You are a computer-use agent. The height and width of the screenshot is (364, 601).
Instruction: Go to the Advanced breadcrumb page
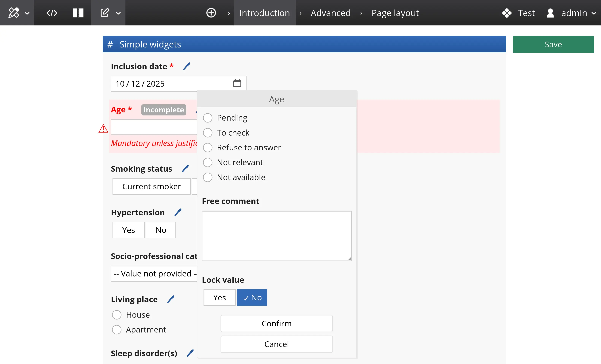tap(331, 13)
